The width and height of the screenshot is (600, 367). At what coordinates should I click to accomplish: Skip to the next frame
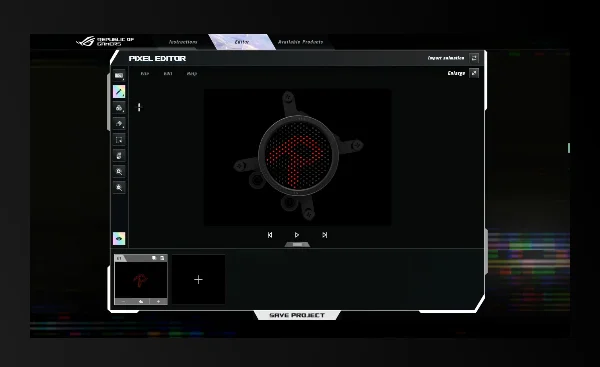[x=324, y=235]
